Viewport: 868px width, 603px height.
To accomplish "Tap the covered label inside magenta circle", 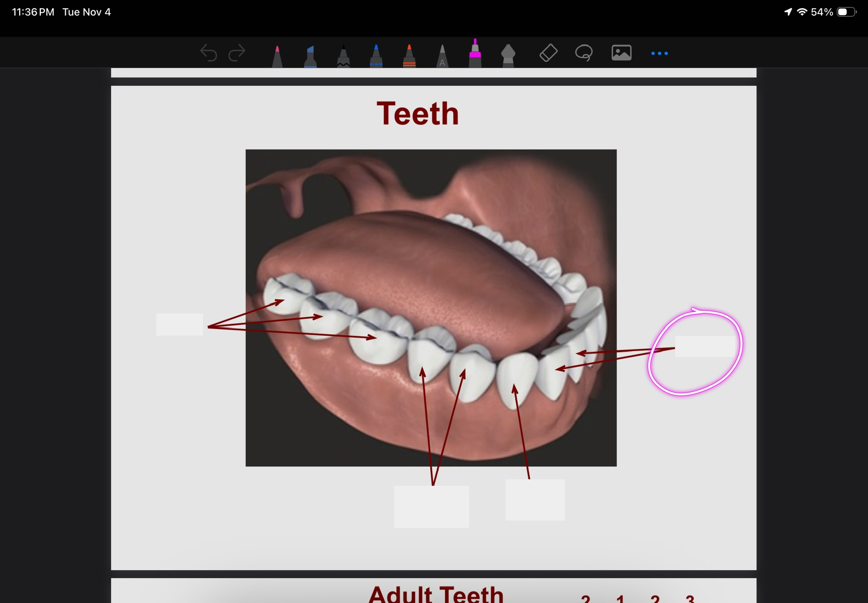I will pyautogui.click(x=705, y=346).
